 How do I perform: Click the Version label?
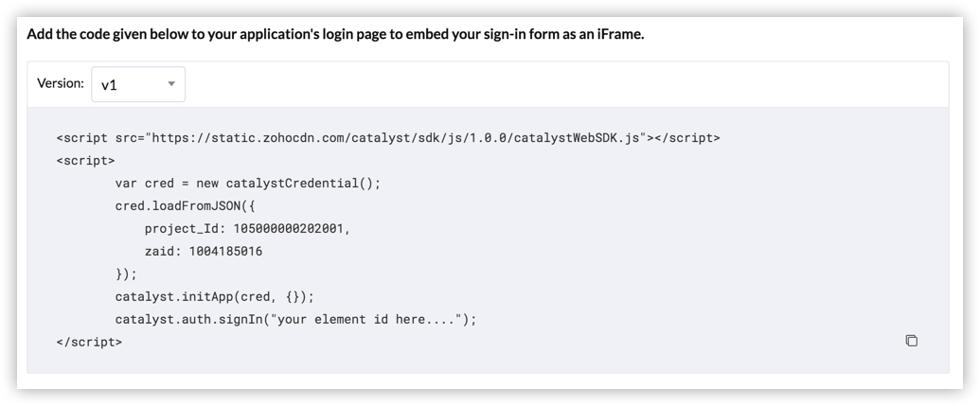click(61, 83)
